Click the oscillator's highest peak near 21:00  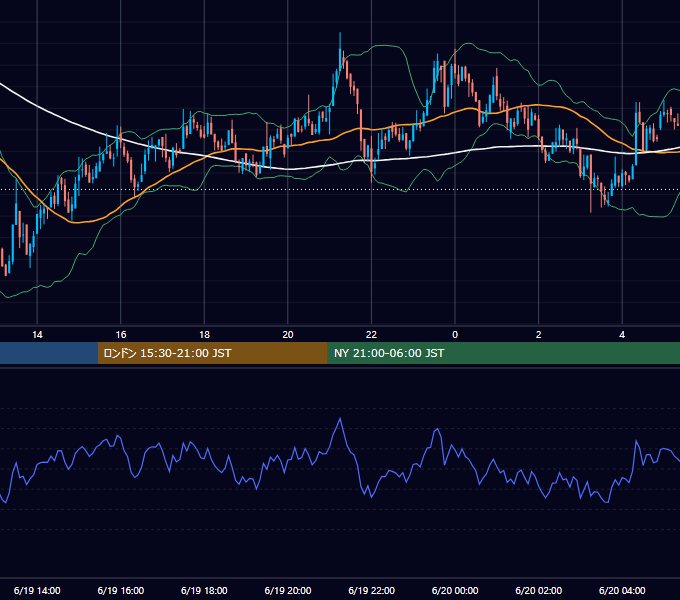(x=340, y=419)
